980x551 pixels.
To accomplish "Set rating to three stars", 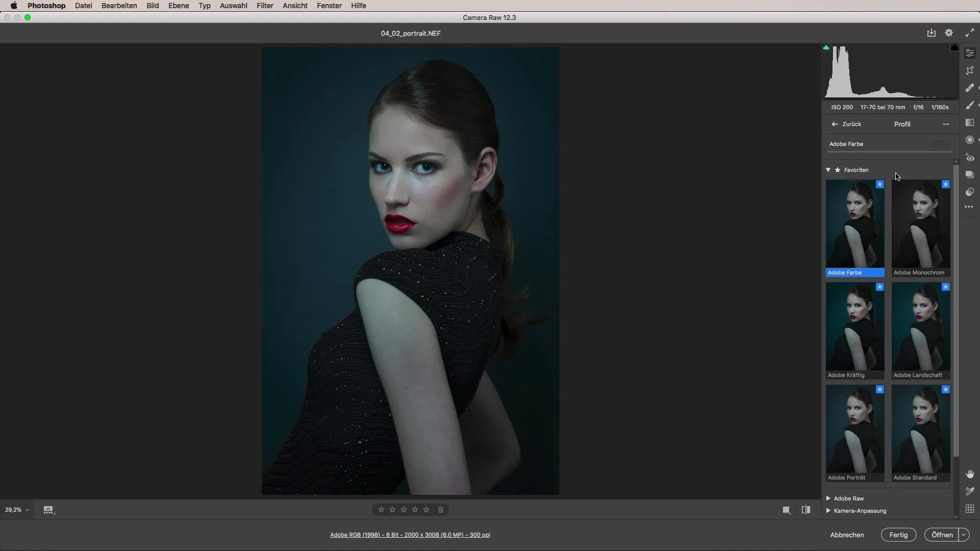I will pyautogui.click(x=404, y=510).
